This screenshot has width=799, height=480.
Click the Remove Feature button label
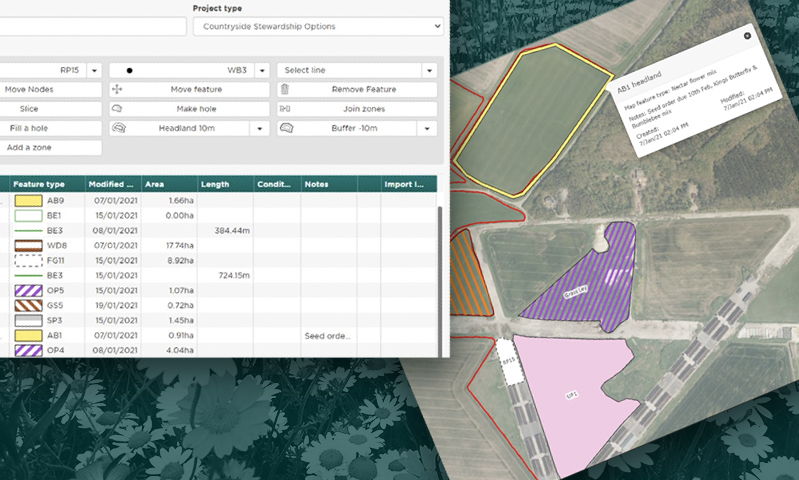coord(364,89)
